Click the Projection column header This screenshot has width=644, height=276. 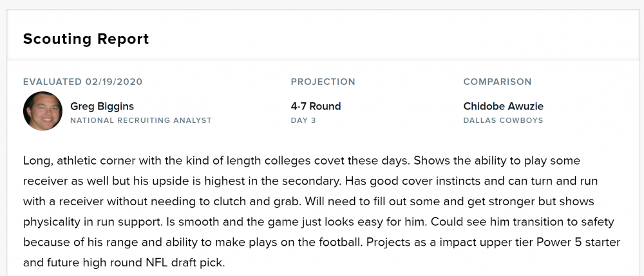pos(323,82)
